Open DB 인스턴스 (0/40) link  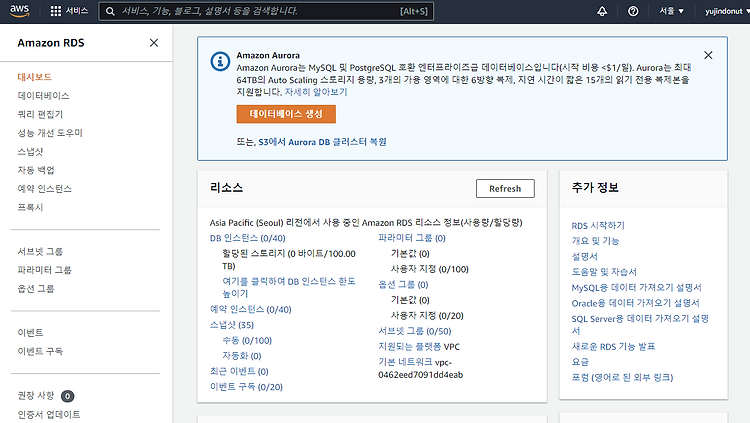[247, 238]
